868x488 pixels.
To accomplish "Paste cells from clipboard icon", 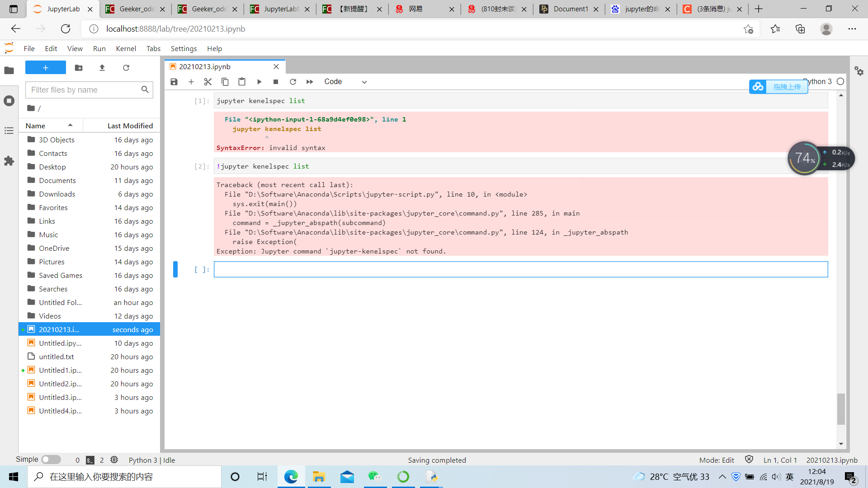I will coord(242,82).
